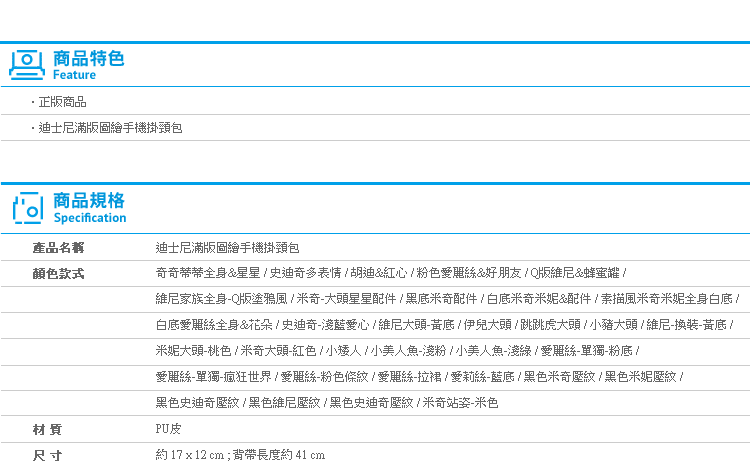Select the Feature subtitle text
This screenshot has height=476, width=750.
coord(74,75)
